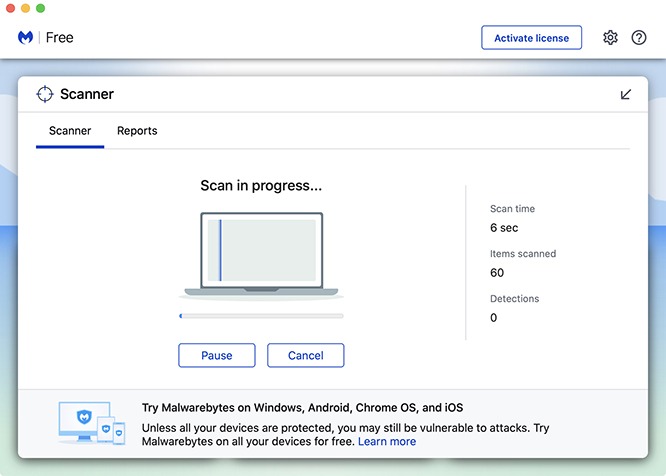666x476 pixels.
Task: Click the green maximize window button
Action: coord(40,8)
